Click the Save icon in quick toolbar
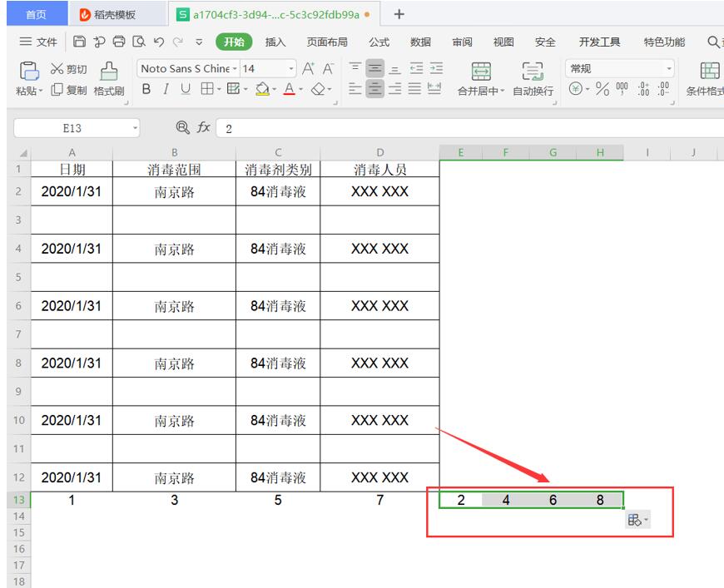The image size is (724, 588). (x=79, y=42)
